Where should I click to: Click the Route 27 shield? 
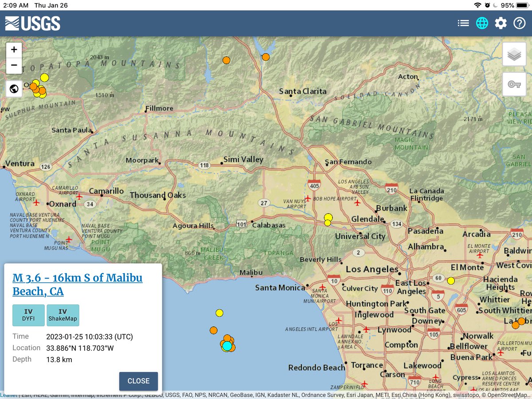pos(264,203)
